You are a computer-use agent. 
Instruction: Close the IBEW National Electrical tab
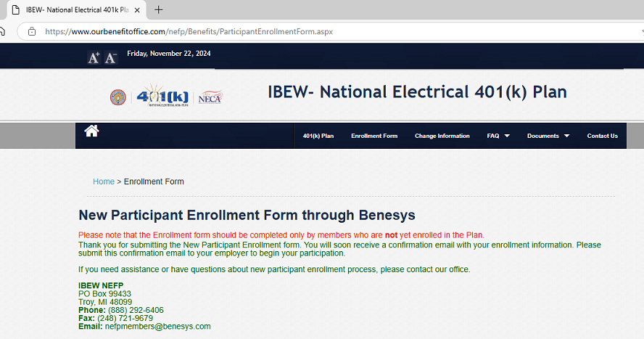click(x=137, y=10)
